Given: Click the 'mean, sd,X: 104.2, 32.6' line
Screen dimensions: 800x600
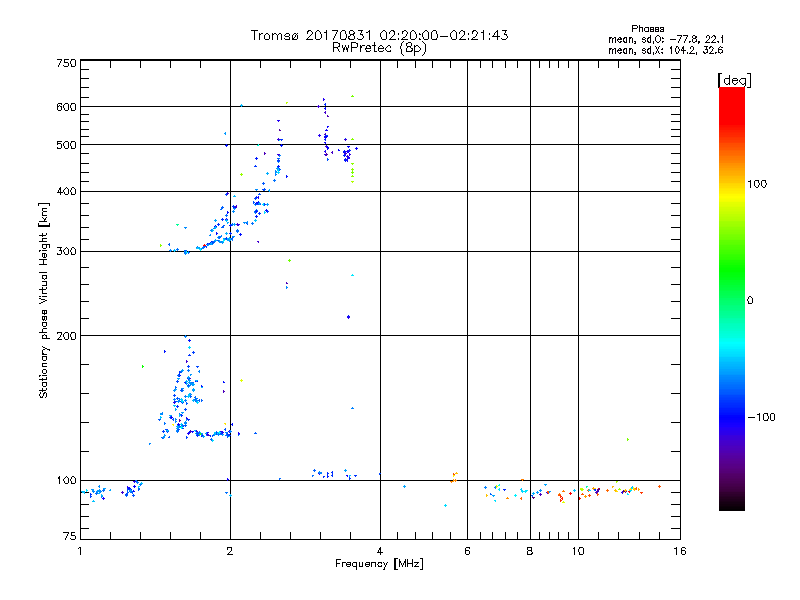Looking at the screenshot, I should click(x=666, y=50).
